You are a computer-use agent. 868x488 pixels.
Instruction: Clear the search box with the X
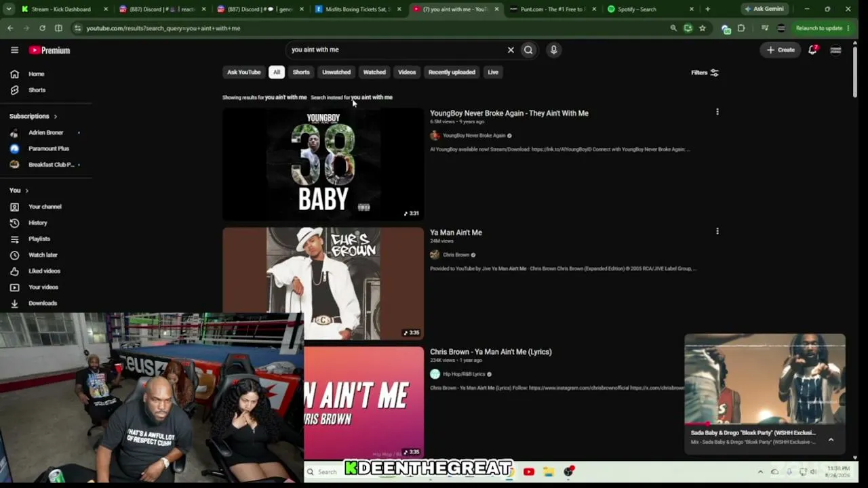point(511,49)
